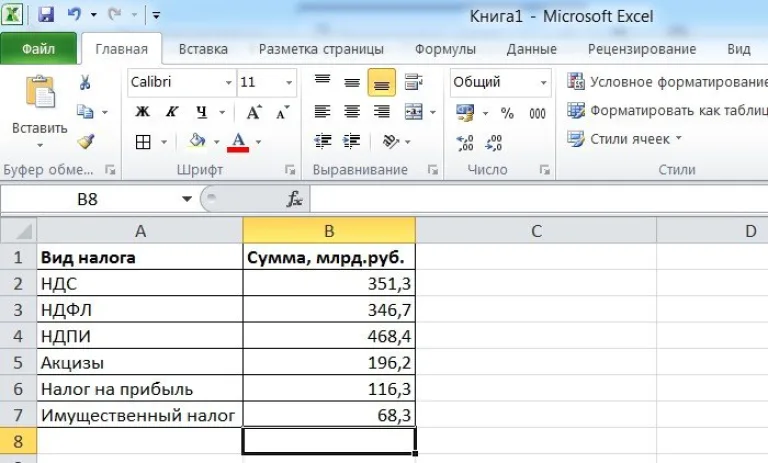Open the Calibri font name dropdown

229,82
